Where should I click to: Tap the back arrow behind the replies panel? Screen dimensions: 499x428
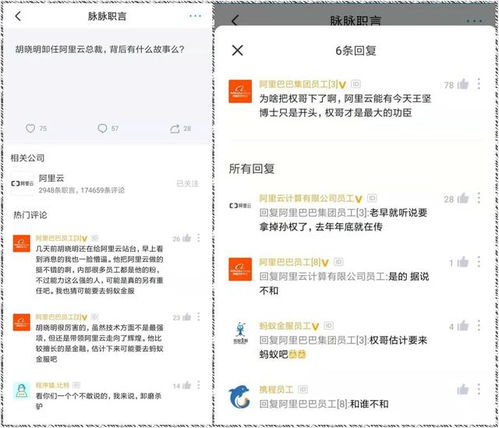pyautogui.click(x=235, y=21)
